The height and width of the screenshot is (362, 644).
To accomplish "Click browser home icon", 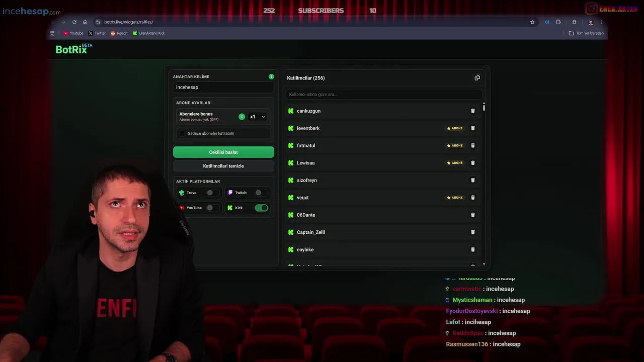I will pyautogui.click(x=85, y=22).
